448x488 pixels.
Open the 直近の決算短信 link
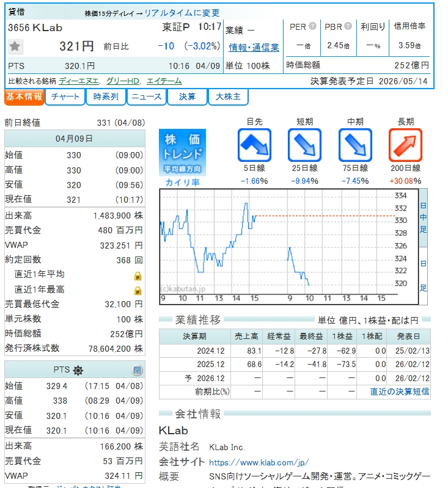tap(399, 391)
